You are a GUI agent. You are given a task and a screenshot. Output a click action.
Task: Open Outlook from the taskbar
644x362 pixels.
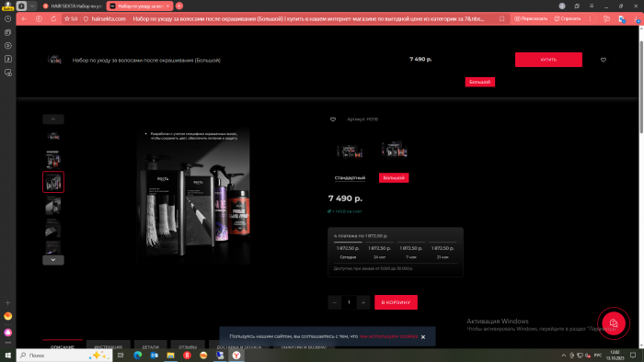pyautogui.click(x=155, y=356)
